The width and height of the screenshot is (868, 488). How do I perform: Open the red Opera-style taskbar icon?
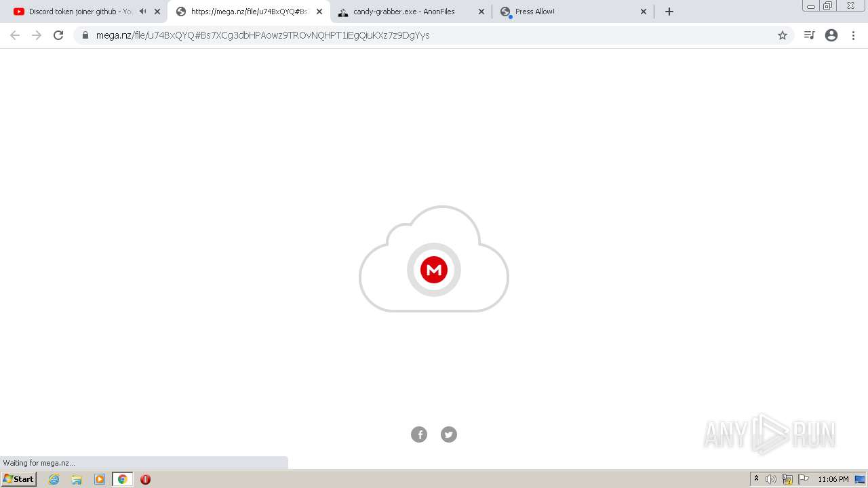[x=145, y=479]
